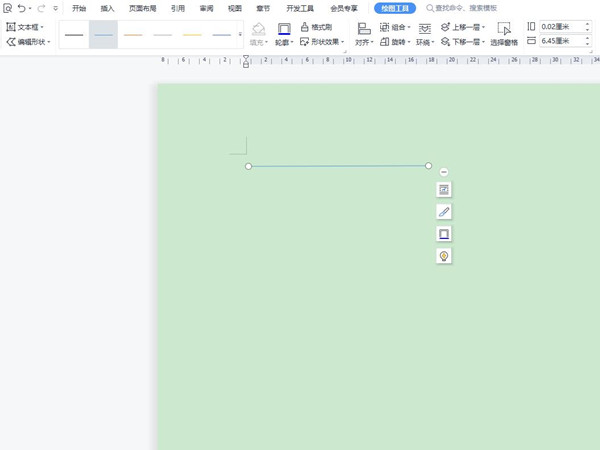Click the print preview icon in quick access bar
This screenshot has width=600, height=450.
coord(8,8)
